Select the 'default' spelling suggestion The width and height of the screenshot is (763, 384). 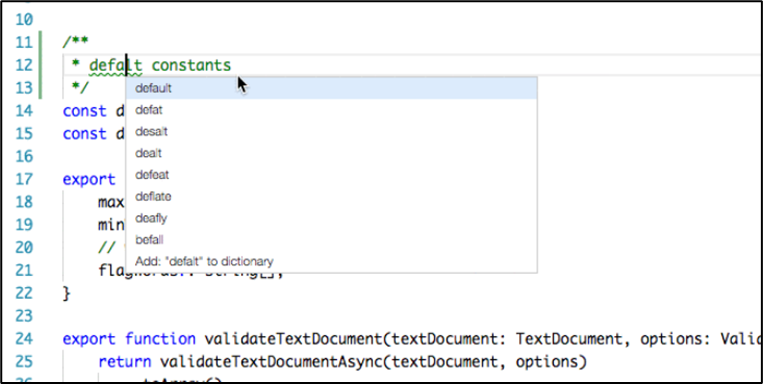coord(331,89)
